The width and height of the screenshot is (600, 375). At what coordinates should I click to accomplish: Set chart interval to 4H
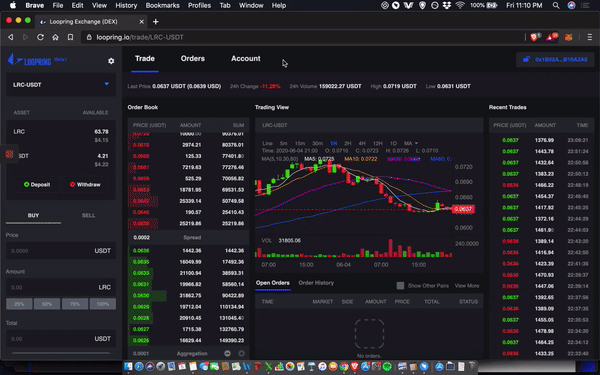tap(362, 143)
